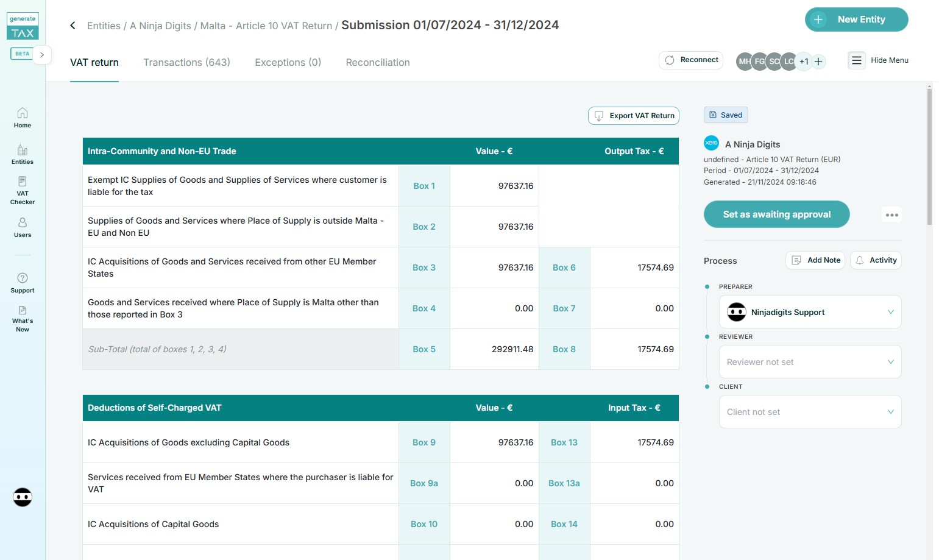
Task: Switch to the Transactions (643) tab
Action: [186, 62]
